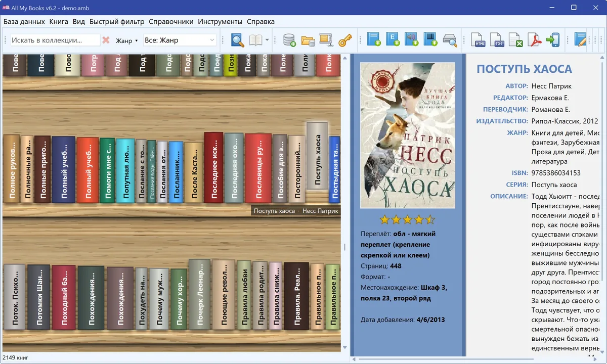
Task: Click the bookshelf scrollbar down arrow
Action: (x=345, y=348)
